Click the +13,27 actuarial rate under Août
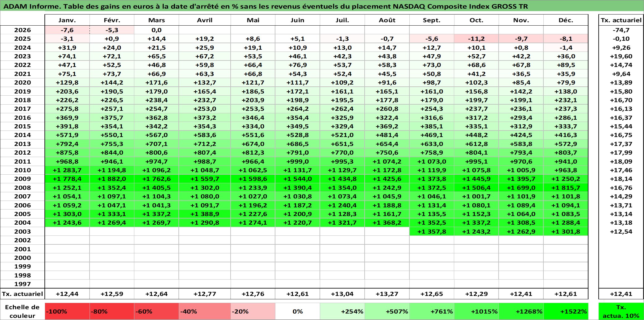644x320 pixels. click(x=387, y=294)
